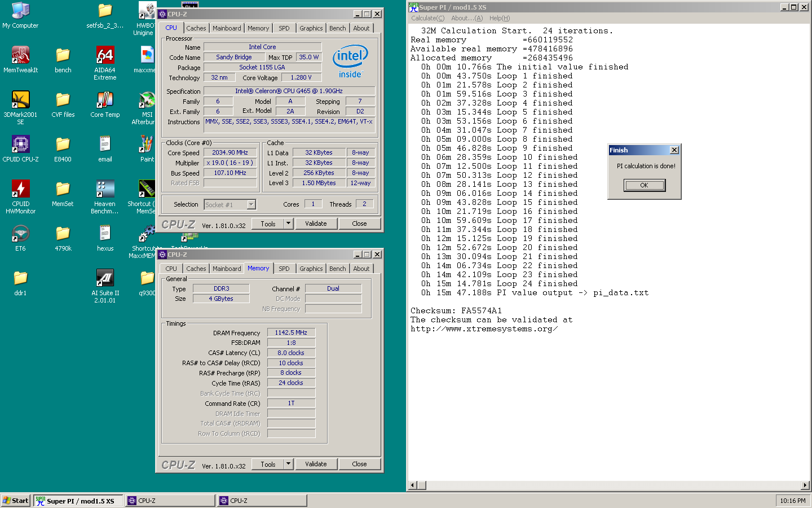812x508 pixels.
Task: Click Close button in upper CPU-Z window
Action: pos(359,224)
